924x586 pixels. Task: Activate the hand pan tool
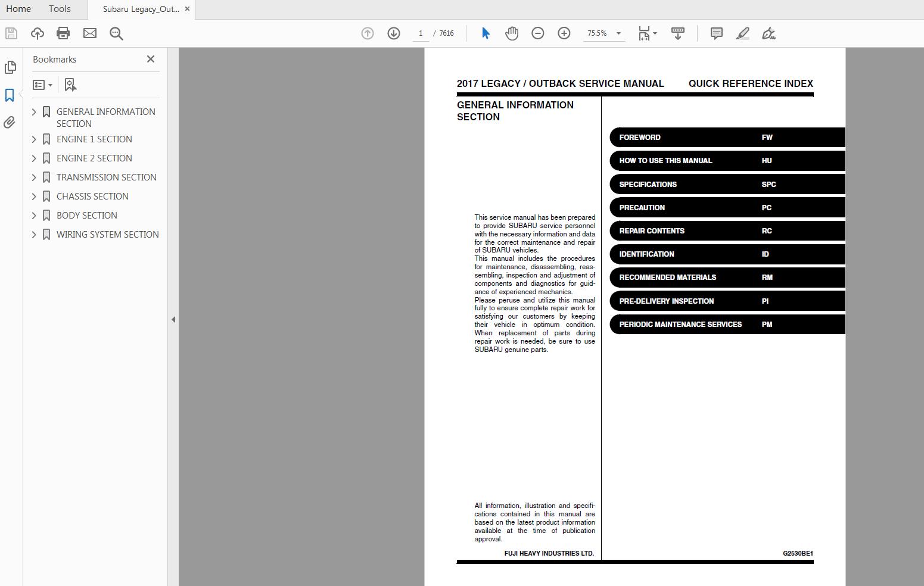[512, 33]
